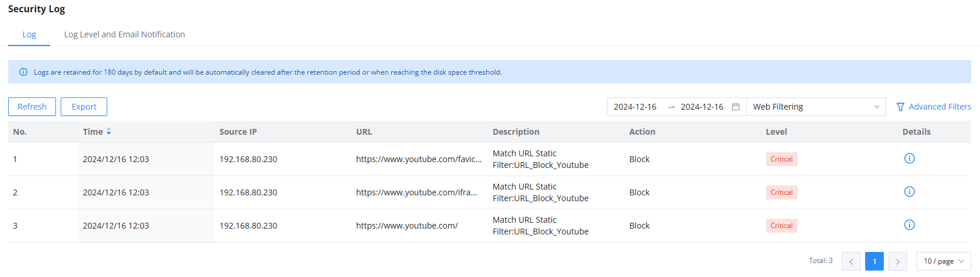
Task: Click the end date 2024-12-16 field
Action: click(702, 107)
